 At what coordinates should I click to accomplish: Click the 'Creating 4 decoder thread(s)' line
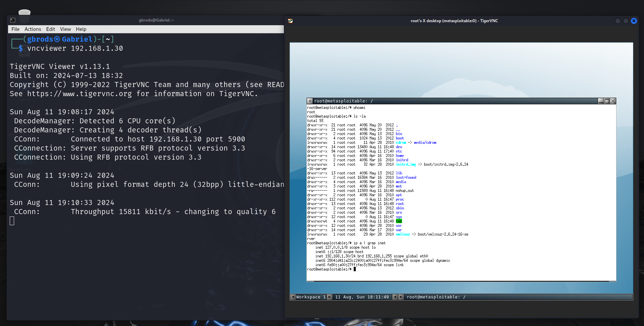click(x=108, y=130)
